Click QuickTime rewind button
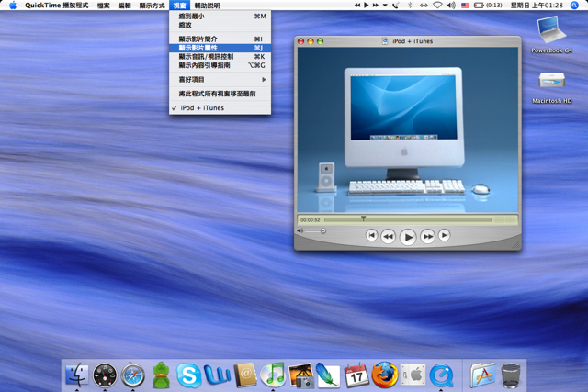This screenshot has height=392, width=588. [x=388, y=236]
